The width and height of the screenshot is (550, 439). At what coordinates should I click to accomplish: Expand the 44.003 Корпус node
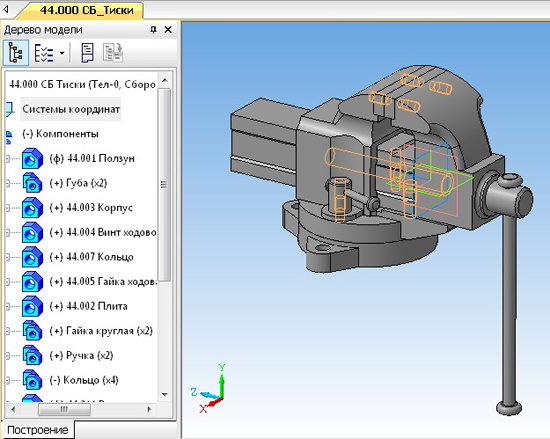pyautogui.click(x=8, y=208)
